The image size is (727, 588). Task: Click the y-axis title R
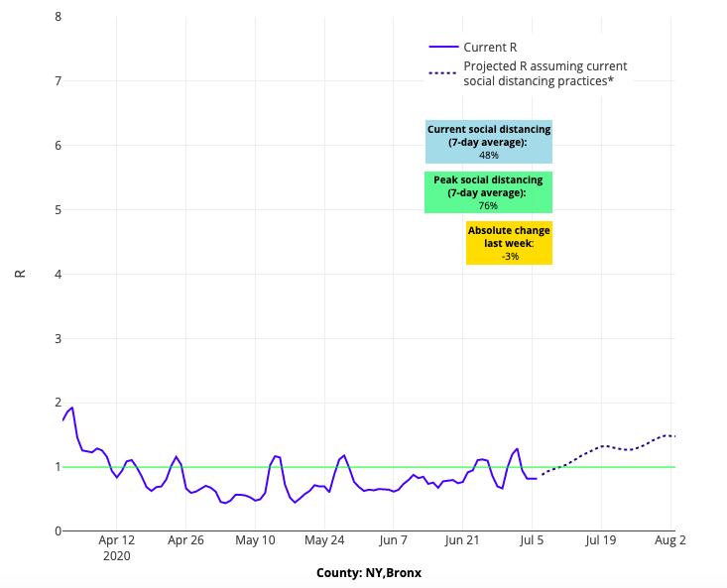click(x=20, y=274)
